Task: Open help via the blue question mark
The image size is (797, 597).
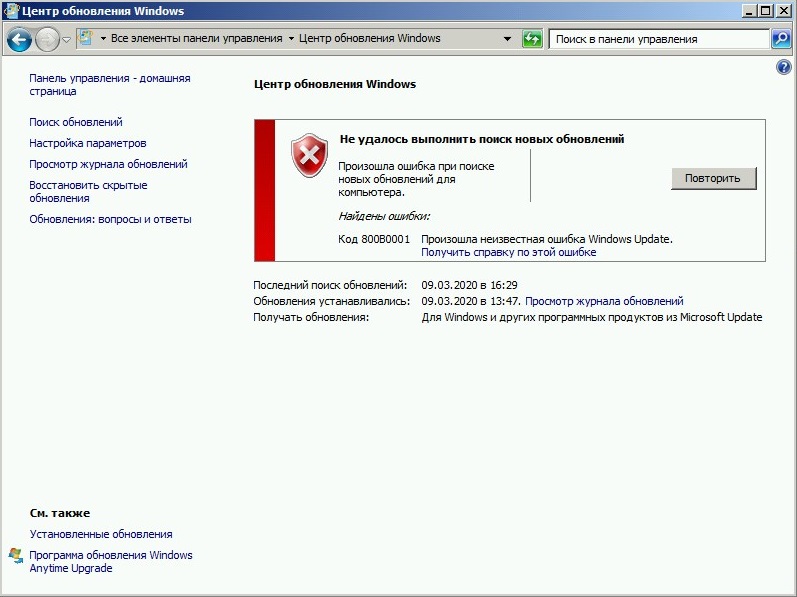Action: (784, 67)
